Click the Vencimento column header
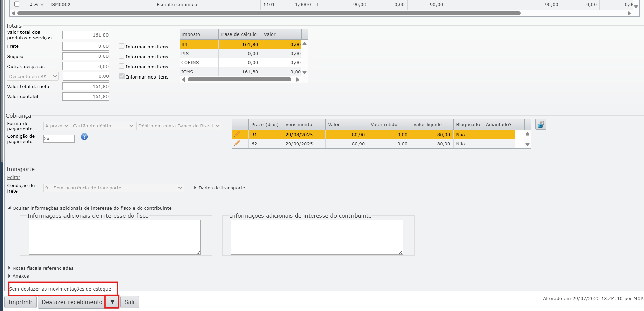 click(304, 125)
